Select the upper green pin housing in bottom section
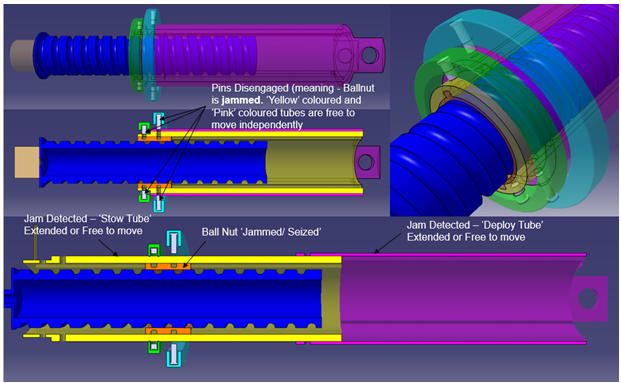This screenshot has width=621, height=383. [154, 250]
